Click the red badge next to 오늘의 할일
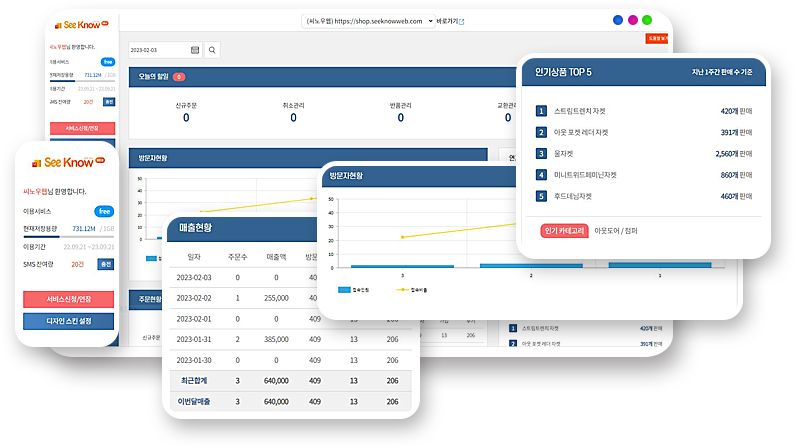 tap(179, 76)
